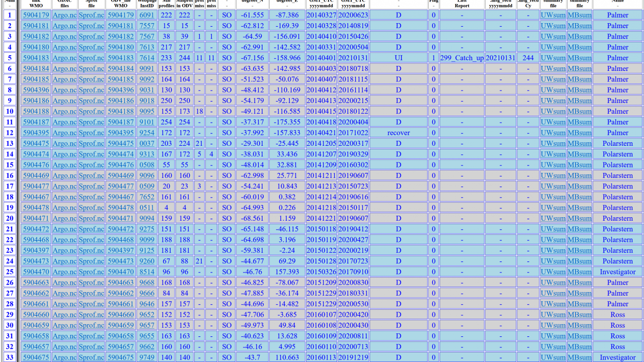
Task: Open WMO link 5904675 in the last row
Action: tap(36, 357)
